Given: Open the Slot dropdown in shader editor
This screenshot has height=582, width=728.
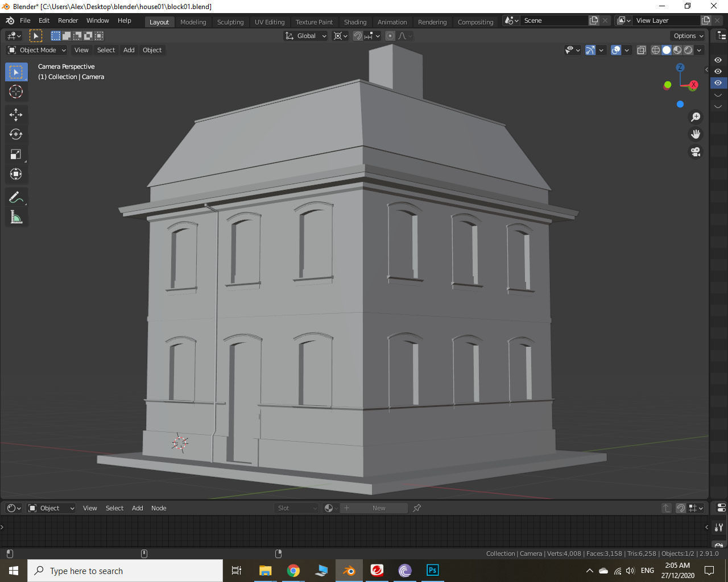Looking at the screenshot, I should (296, 508).
